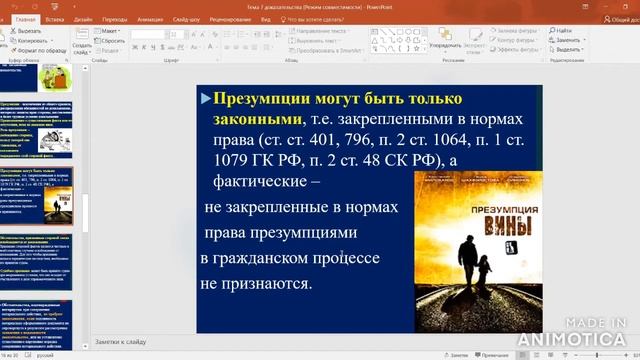Open the Slide Show (Слайд-шоу) tab

[x=186, y=19]
